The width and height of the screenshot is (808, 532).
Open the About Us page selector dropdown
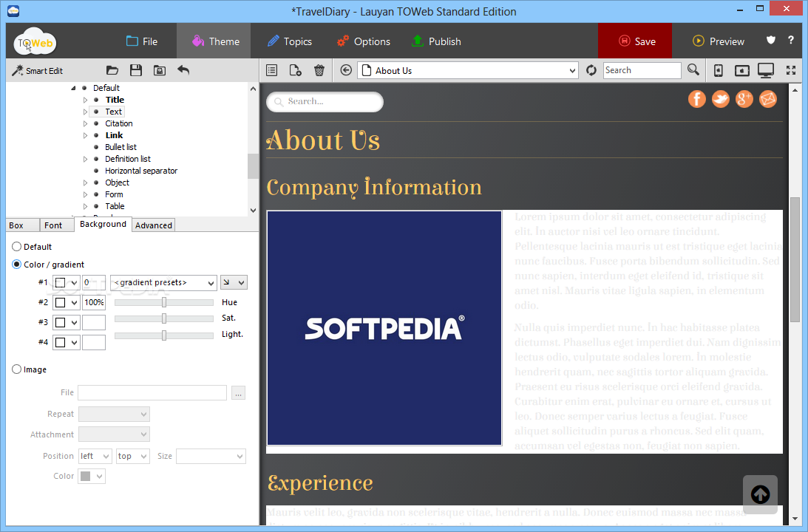click(x=468, y=70)
